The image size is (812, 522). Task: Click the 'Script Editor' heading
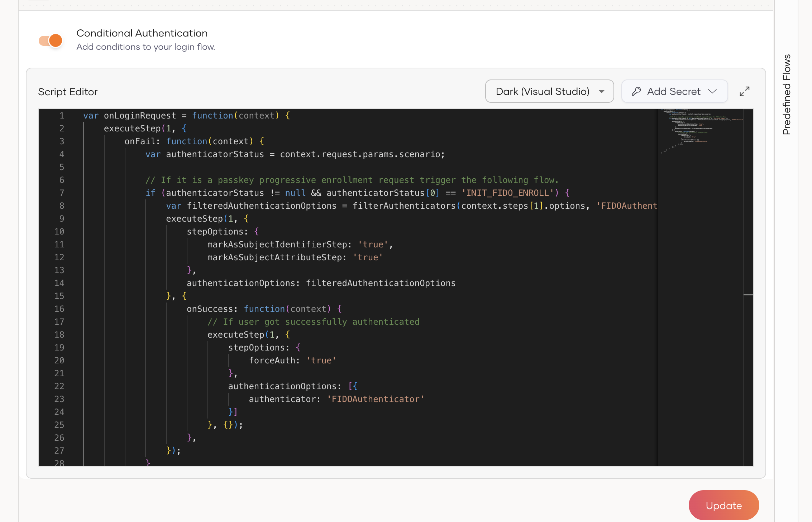pos(68,92)
